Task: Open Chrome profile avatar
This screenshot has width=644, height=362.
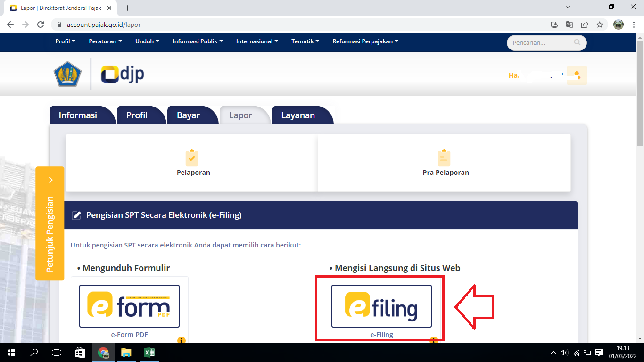Action: point(619,25)
